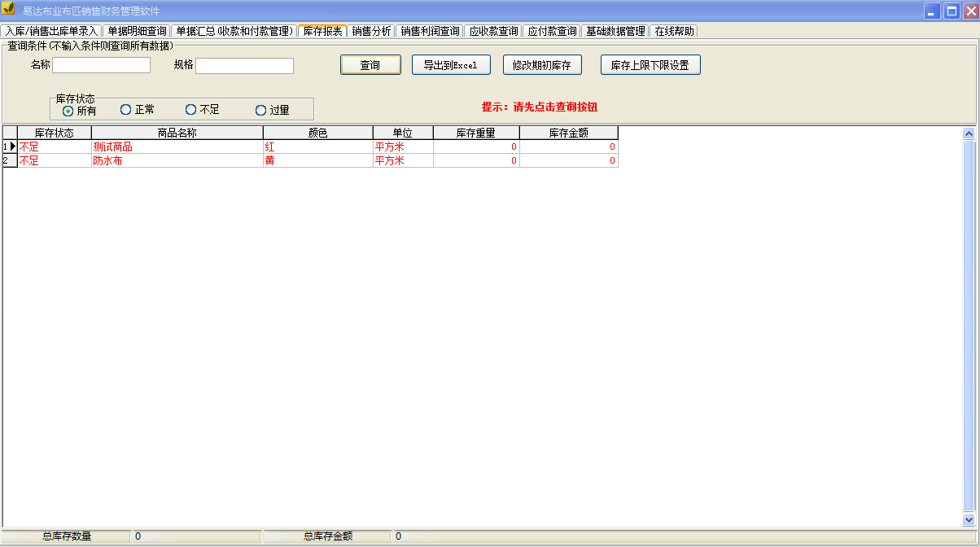
Task: Click the 防水布 cell
Action: point(177,161)
